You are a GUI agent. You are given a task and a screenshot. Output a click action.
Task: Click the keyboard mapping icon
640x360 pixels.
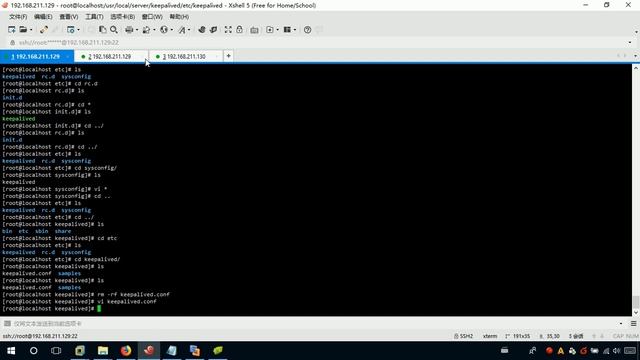254,30
